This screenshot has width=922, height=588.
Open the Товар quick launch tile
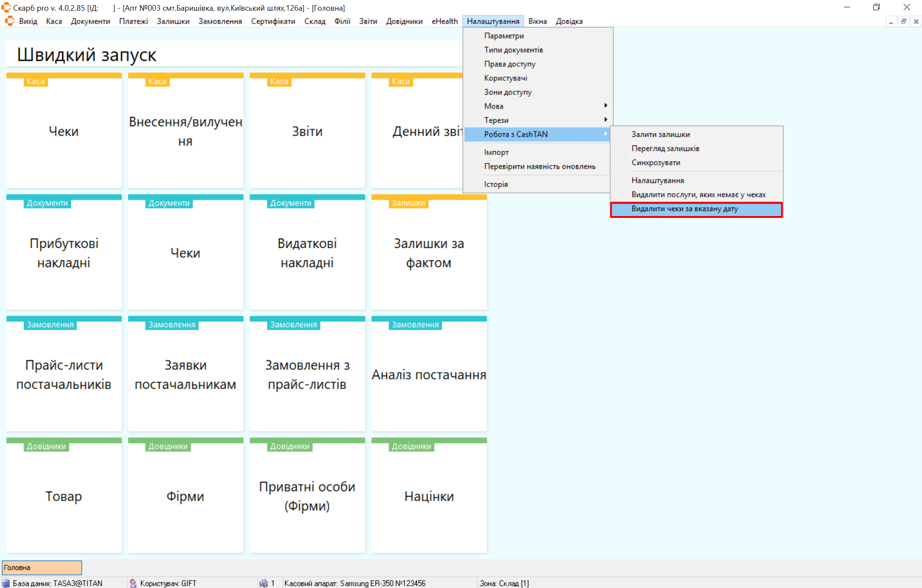(64, 496)
